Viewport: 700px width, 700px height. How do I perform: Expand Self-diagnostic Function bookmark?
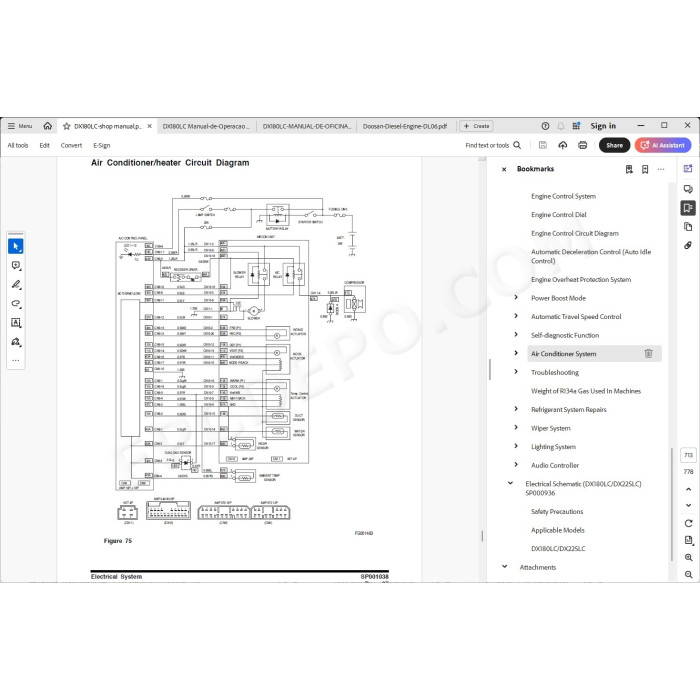click(x=516, y=334)
